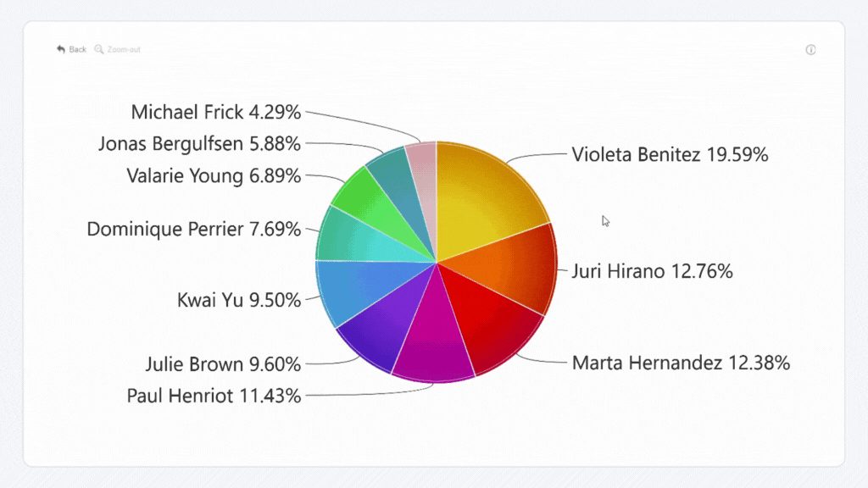Open the info icon in top-right corner
Image resolution: width=868 pixels, height=488 pixels.
pos(810,50)
